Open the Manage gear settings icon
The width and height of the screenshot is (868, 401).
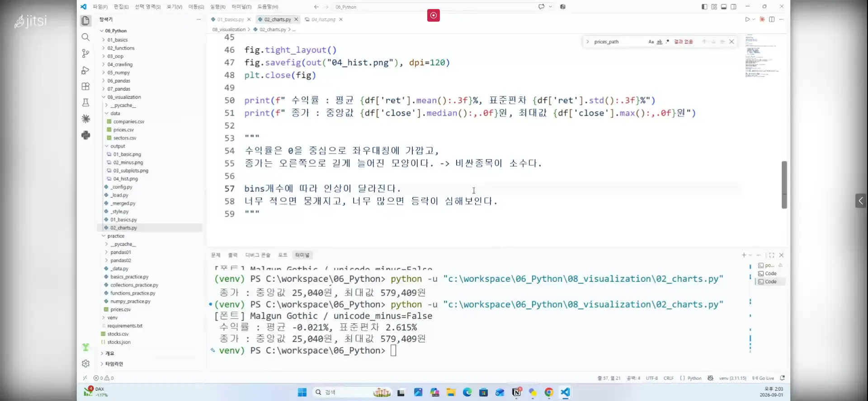coord(85,364)
